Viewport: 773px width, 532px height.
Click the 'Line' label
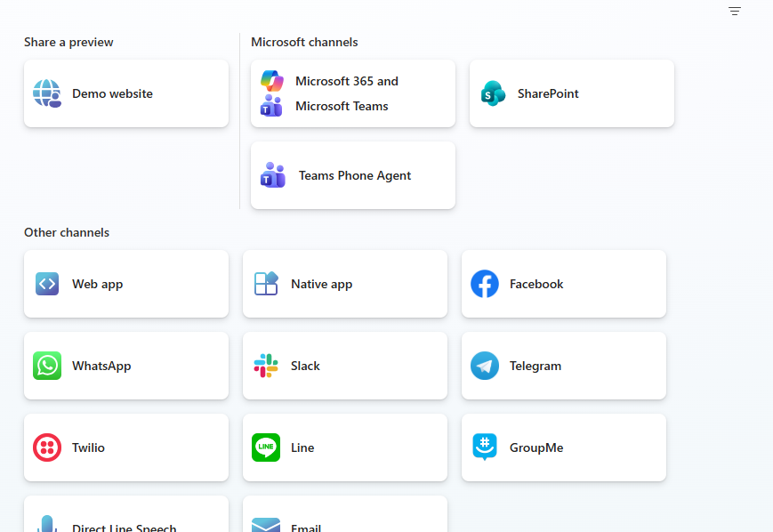pyautogui.click(x=302, y=447)
